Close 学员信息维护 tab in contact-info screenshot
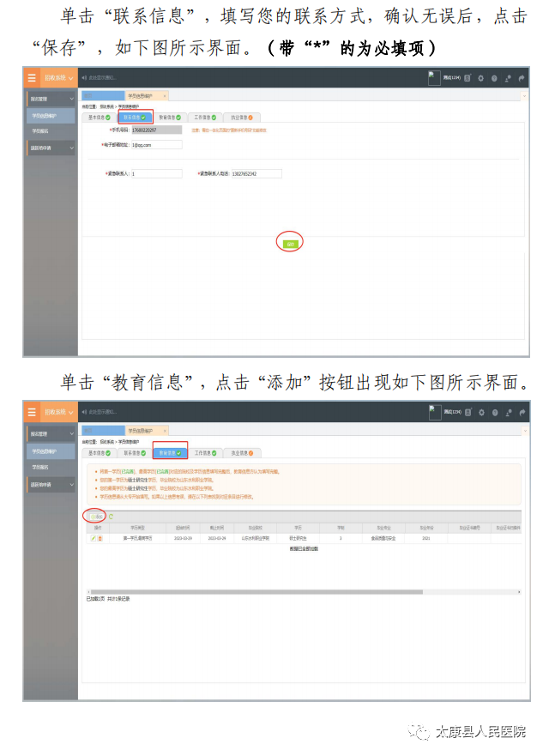The image size is (543, 756). point(165,96)
